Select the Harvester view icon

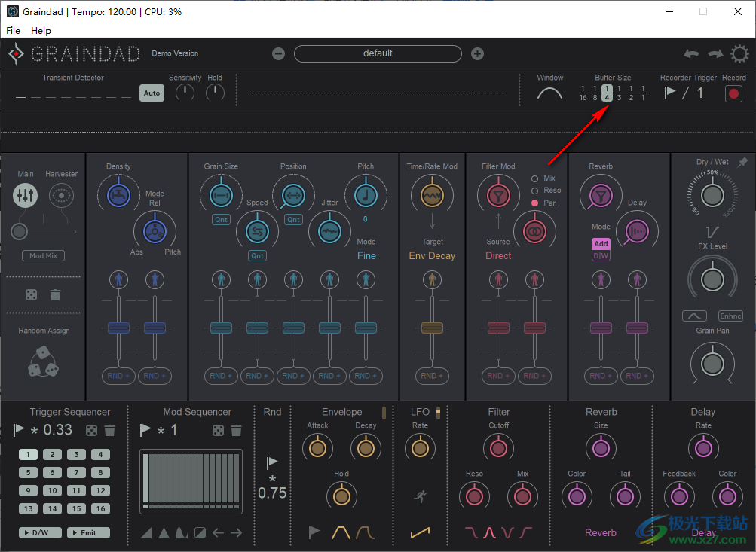pos(61,196)
